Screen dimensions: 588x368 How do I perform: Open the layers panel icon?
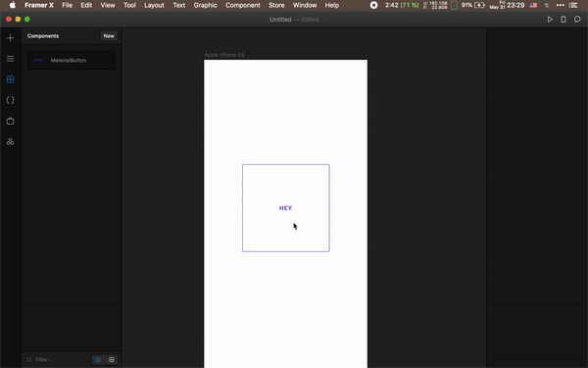10,59
